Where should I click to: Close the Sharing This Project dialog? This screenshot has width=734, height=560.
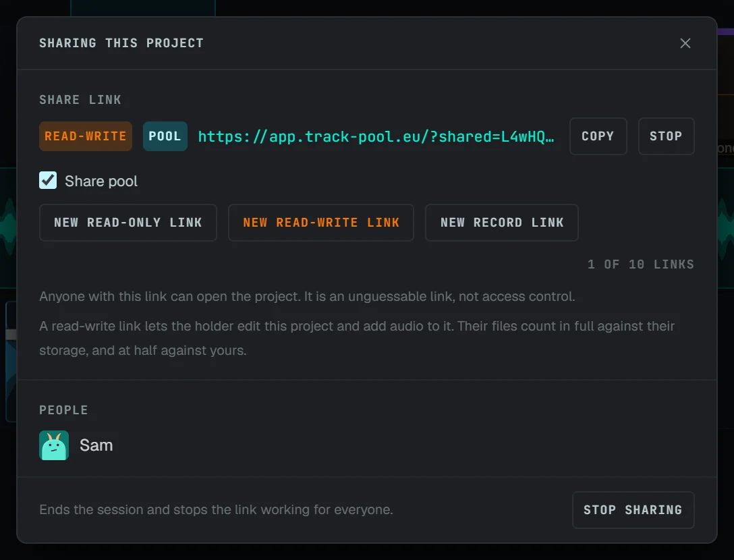click(685, 43)
